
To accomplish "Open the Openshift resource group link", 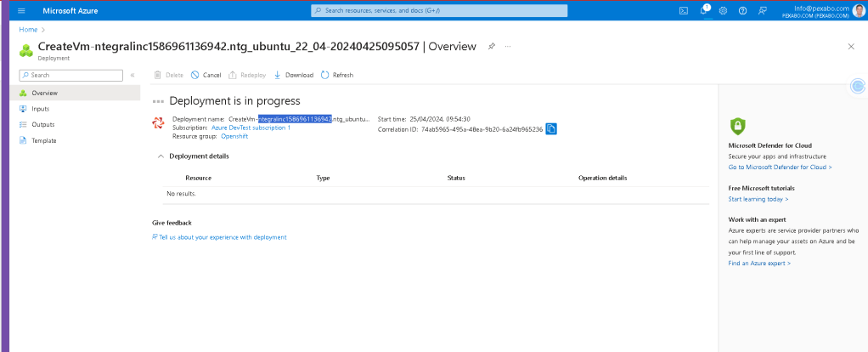I will click(234, 136).
